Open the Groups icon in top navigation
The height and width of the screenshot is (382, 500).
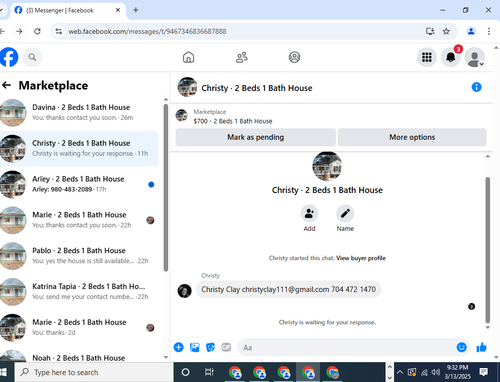pos(294,57)
